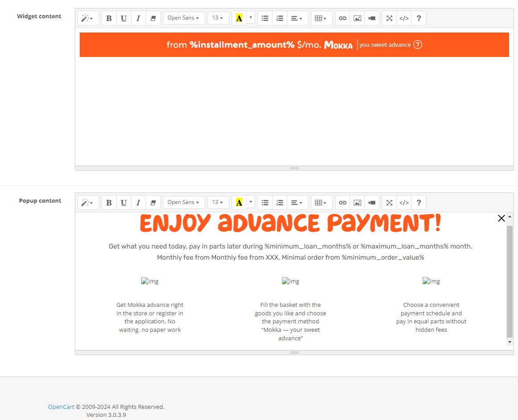Open color palette arrow in Widget content toolbar
This screenshot has height=420, width=518.
click(251, 17)
